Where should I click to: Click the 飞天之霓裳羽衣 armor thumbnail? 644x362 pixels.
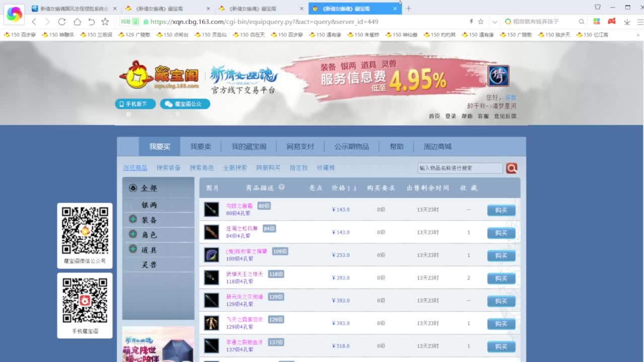point(211,323)
